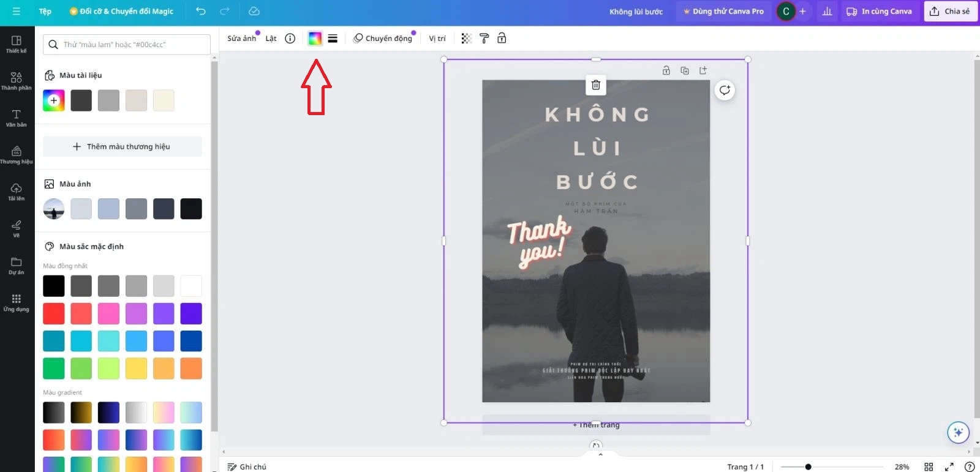Select black-to-gray gradient swatch

[x=54, y=413]
